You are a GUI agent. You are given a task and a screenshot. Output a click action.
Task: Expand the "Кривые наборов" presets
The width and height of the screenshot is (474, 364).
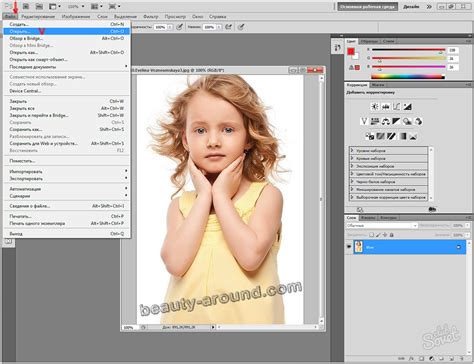352,158
